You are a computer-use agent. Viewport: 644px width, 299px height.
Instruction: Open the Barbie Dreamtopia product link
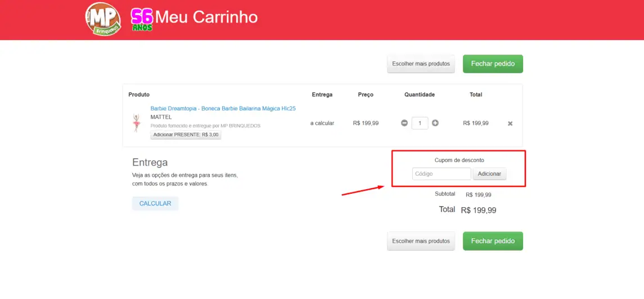(x=223, y=109)
